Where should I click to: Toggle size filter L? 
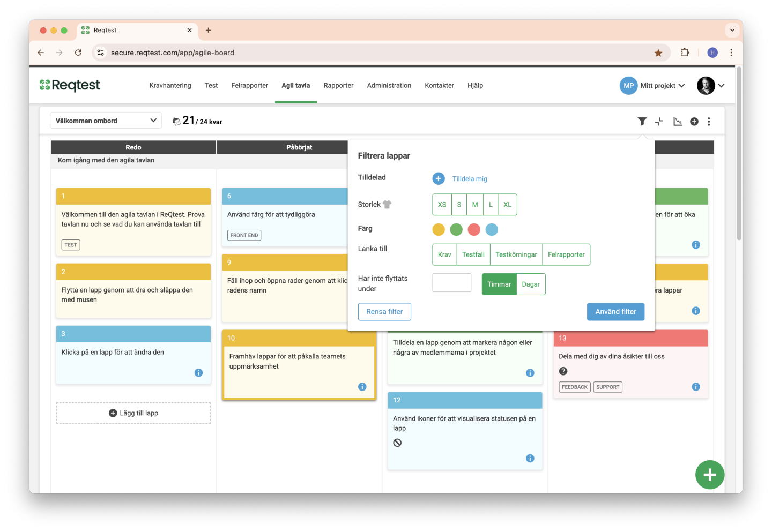(x=491, y=205)
